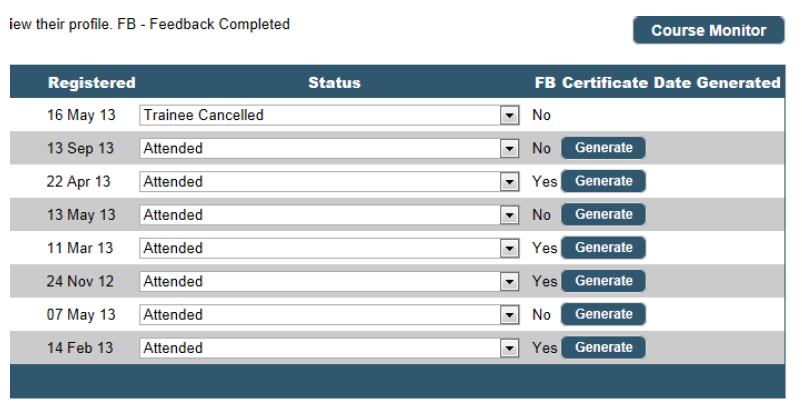Click the Certificate Date Generated header
The width and height of the screenshot is (802, 414).
(671, 83)
